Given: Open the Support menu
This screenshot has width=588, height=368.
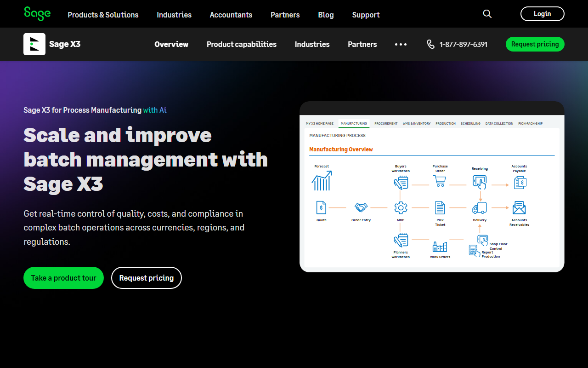Looking at the screenshot, I should tap(366, 15).
